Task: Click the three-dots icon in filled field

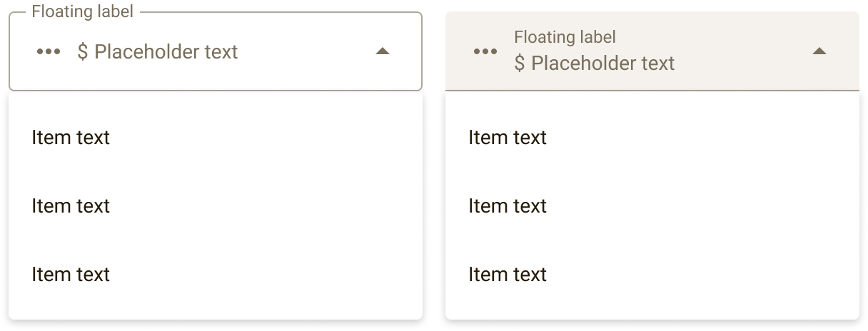Action: [485, 51]
